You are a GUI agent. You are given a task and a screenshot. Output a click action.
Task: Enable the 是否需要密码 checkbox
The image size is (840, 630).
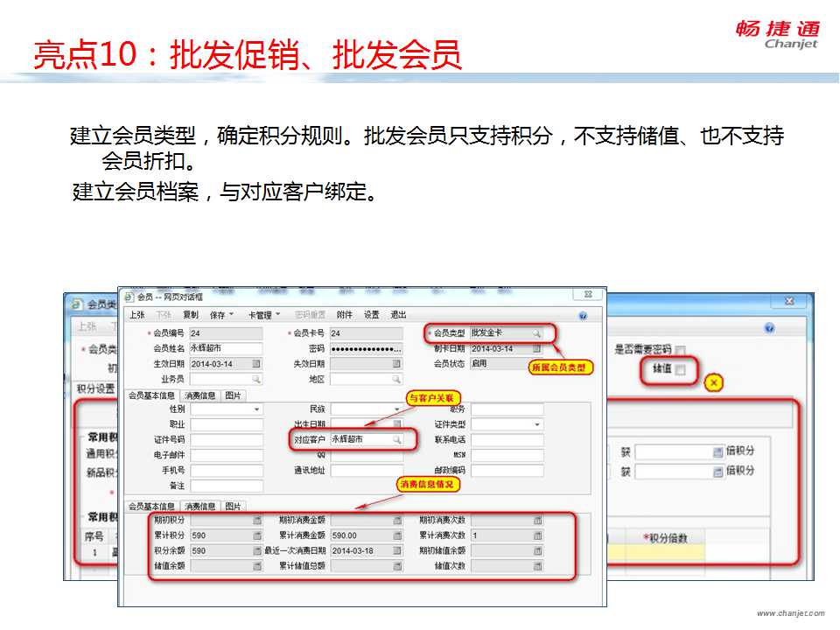click(680, 350)
